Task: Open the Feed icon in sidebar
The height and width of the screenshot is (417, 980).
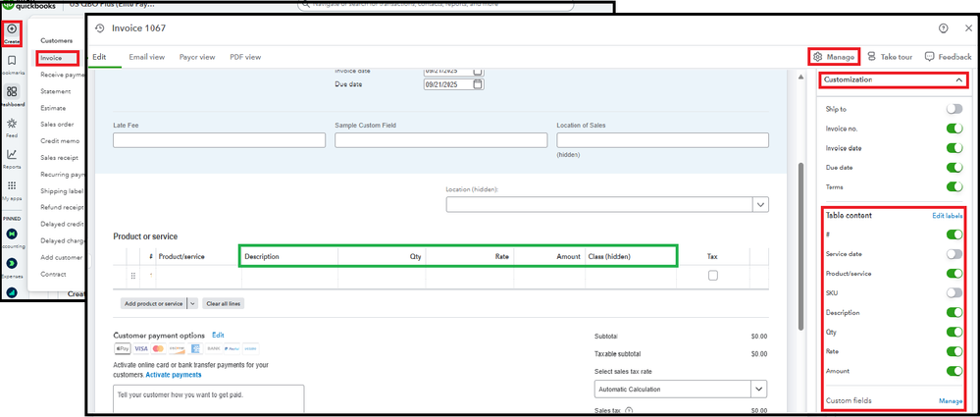Action: (12, 124)
